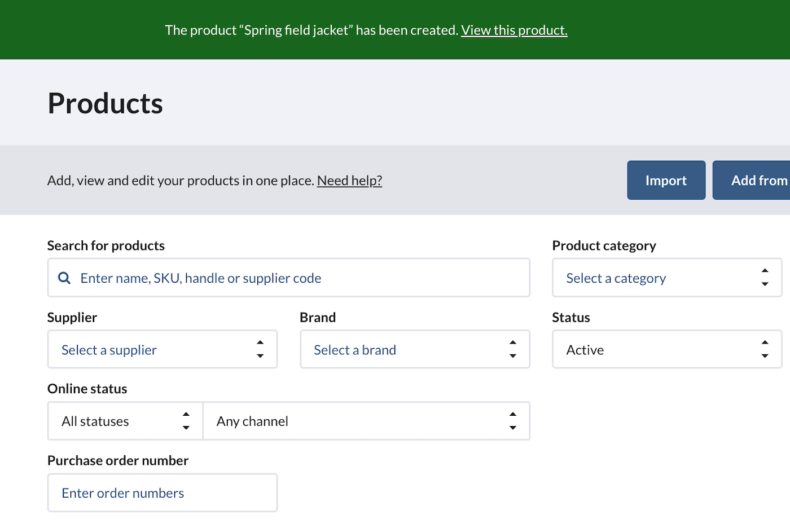The image size is (790, 532).
Task: Click the Online status label
Action: point(87,389)
